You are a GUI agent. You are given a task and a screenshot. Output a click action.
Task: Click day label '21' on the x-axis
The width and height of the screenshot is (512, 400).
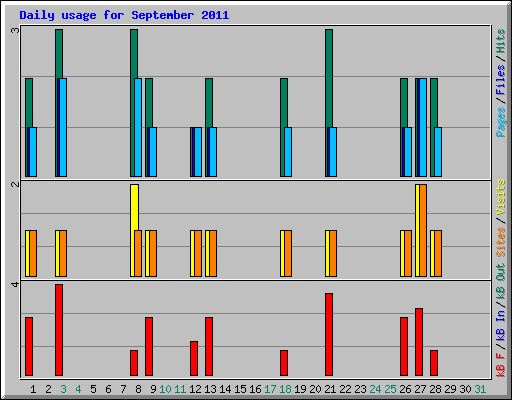330,389
